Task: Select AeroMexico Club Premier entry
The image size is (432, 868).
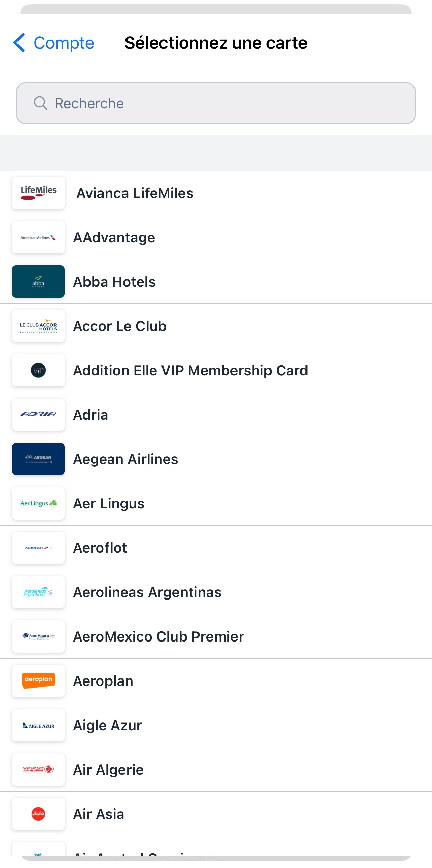Action: [x=216, y=636]
